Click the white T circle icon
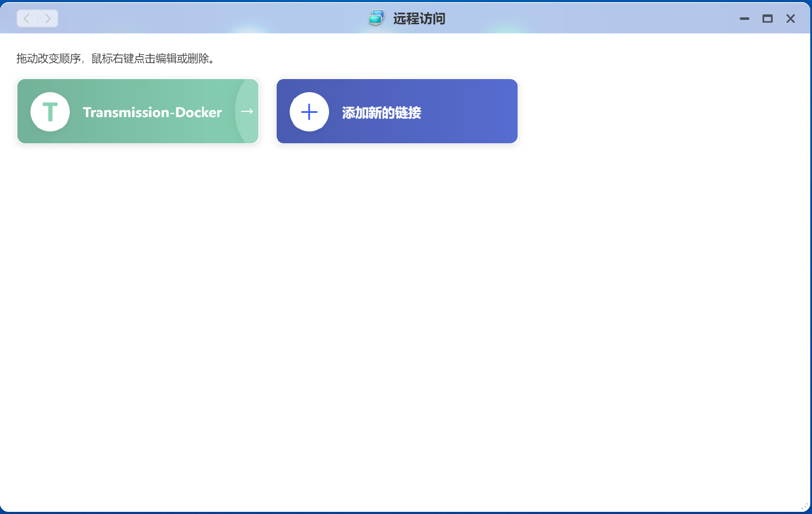Screen dimensions: 812x514 (x=50, y=112)
